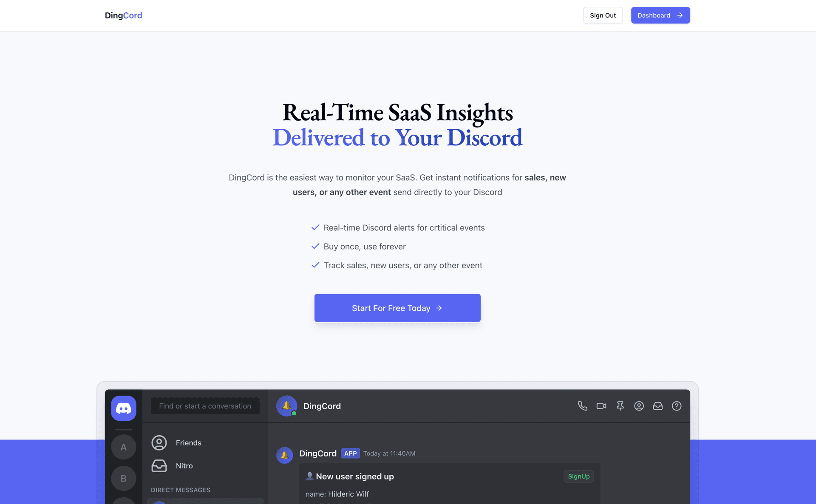This screenshot has width=816, height=504.
Task: Click the "Delivered to Your Discord" heading
Action: (397, 138)
